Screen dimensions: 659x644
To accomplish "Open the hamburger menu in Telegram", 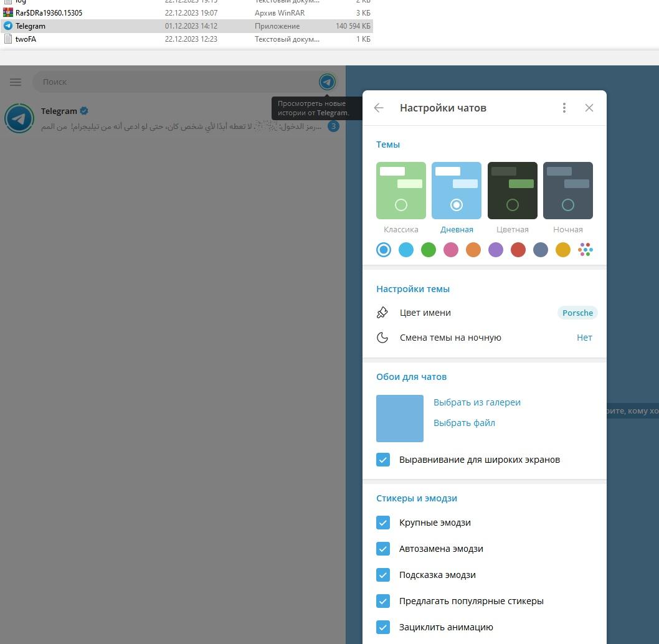I will tap(16, 82).
